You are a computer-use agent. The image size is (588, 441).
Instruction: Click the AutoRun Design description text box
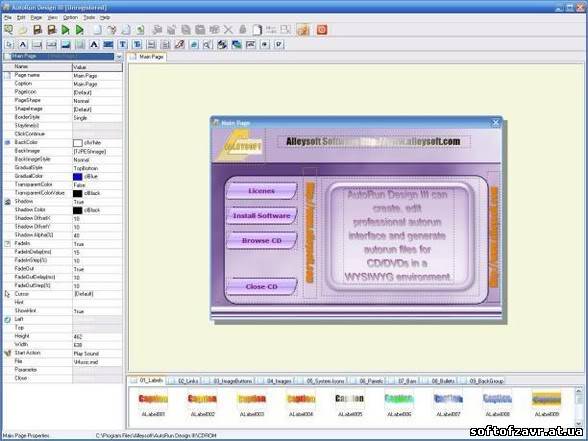399,236
